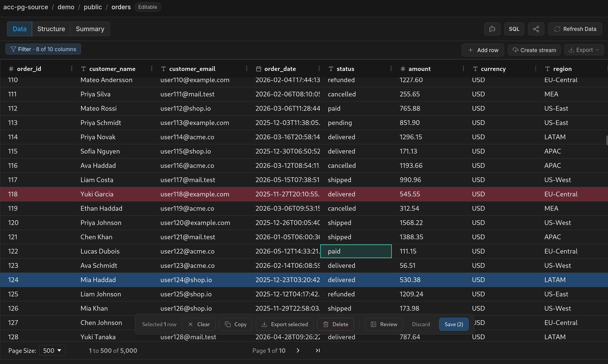Click the order_date column header
This screenshot has width=608, height=364.
280,69
